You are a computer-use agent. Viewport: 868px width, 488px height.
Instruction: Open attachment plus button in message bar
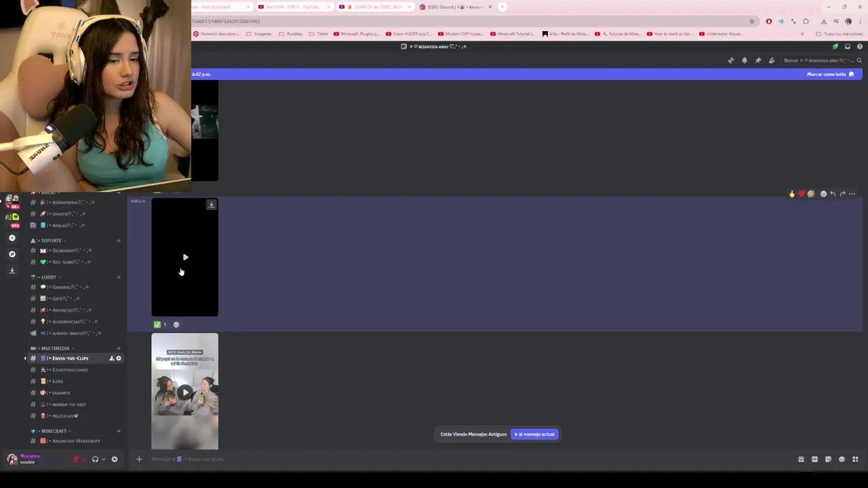point(139,460)
